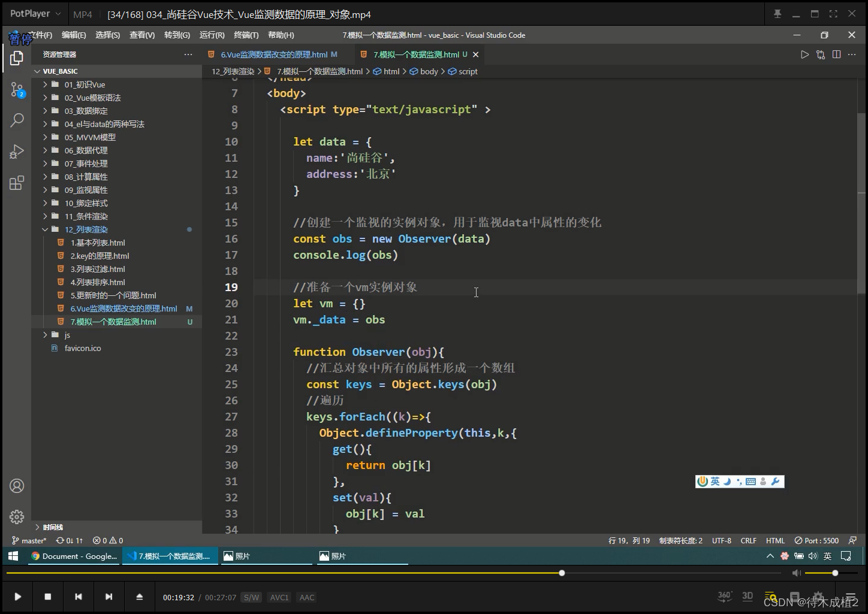This screenshot has width=868, height=614.
Task: Click the Run triangle in the editor toolbar
Action: [804, 55]
